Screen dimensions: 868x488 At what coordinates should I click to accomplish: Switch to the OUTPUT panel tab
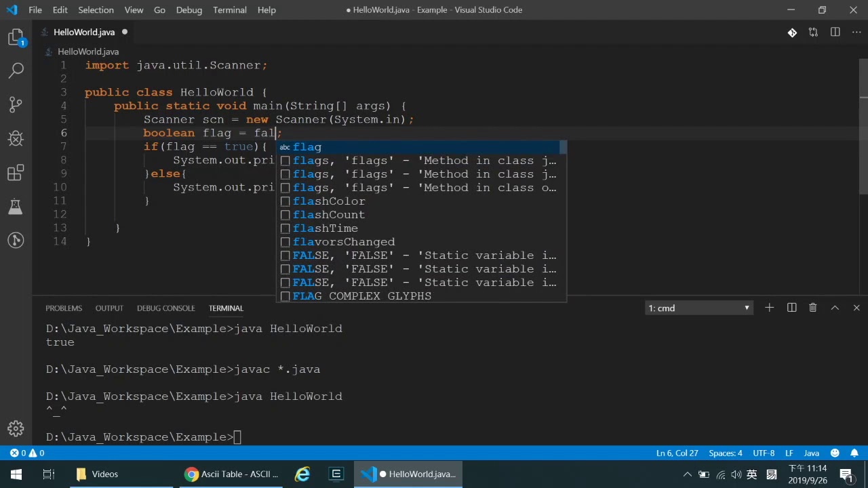pyautogui.click(x=109, y=308)
